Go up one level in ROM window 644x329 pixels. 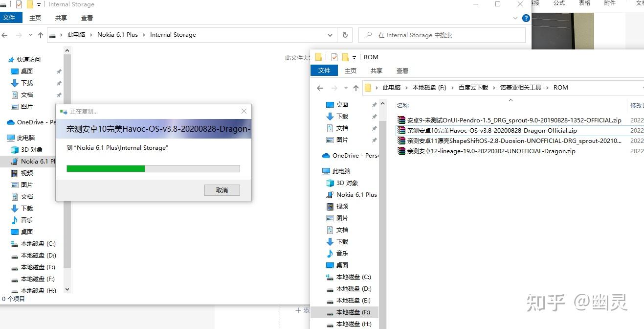click(x=355, y=88)
